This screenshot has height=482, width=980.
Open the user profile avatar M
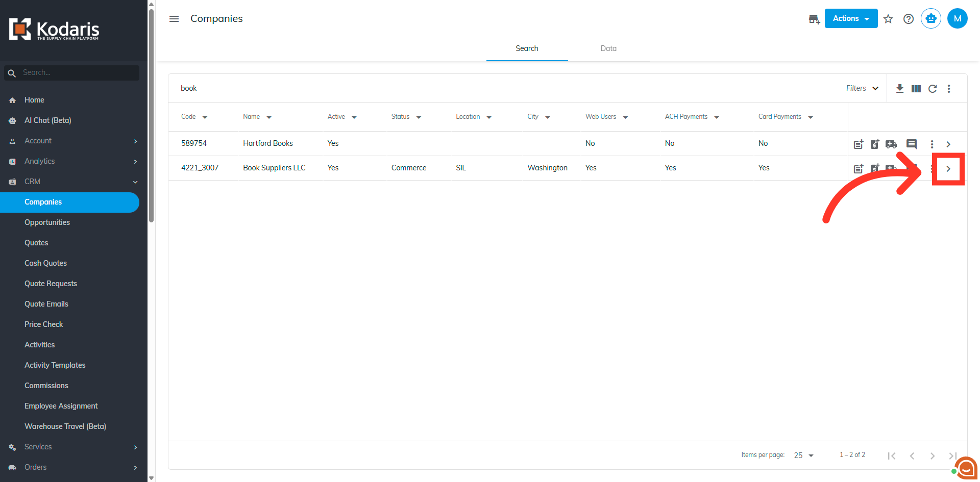pos(958,19)
